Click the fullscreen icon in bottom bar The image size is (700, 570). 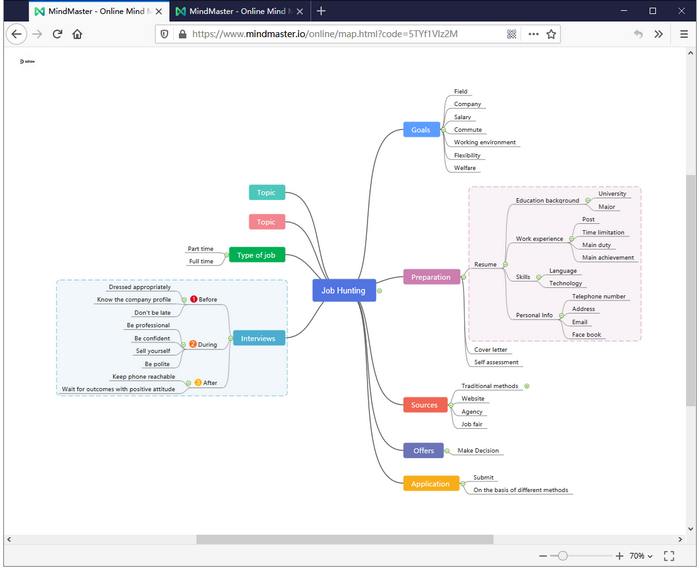[x=669, y=555]
